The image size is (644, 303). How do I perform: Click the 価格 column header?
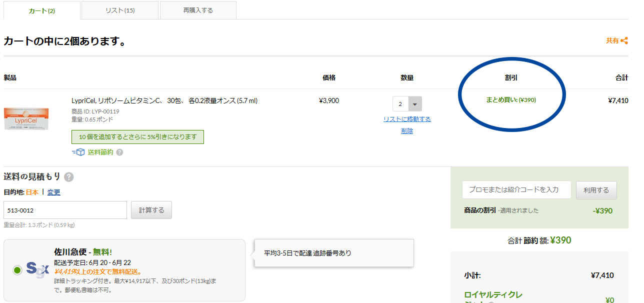329,78
